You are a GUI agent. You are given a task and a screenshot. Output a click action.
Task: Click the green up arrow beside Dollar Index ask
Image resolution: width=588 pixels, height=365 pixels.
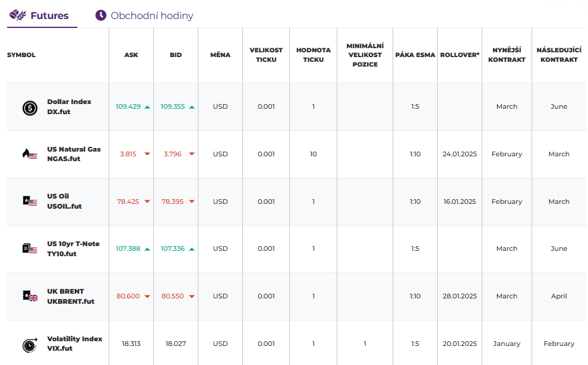tap(147, 107)
